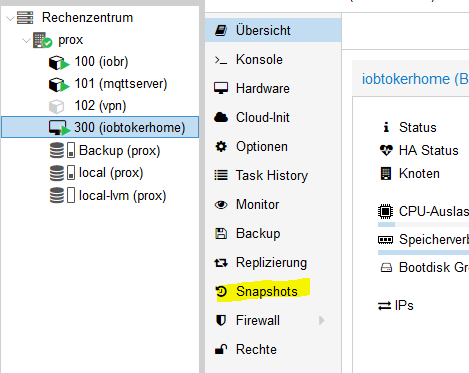
Task: Collapse the prox node chevron
Action: [x=26, y=40]
